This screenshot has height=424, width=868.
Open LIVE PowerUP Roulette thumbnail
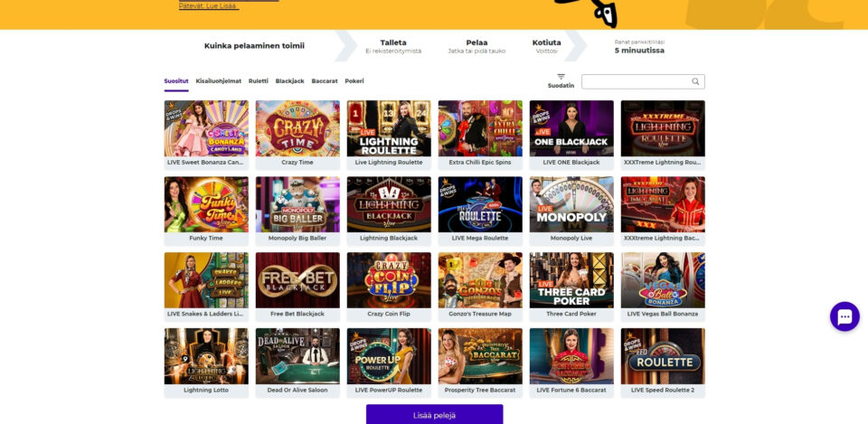(x=389, y=356)
